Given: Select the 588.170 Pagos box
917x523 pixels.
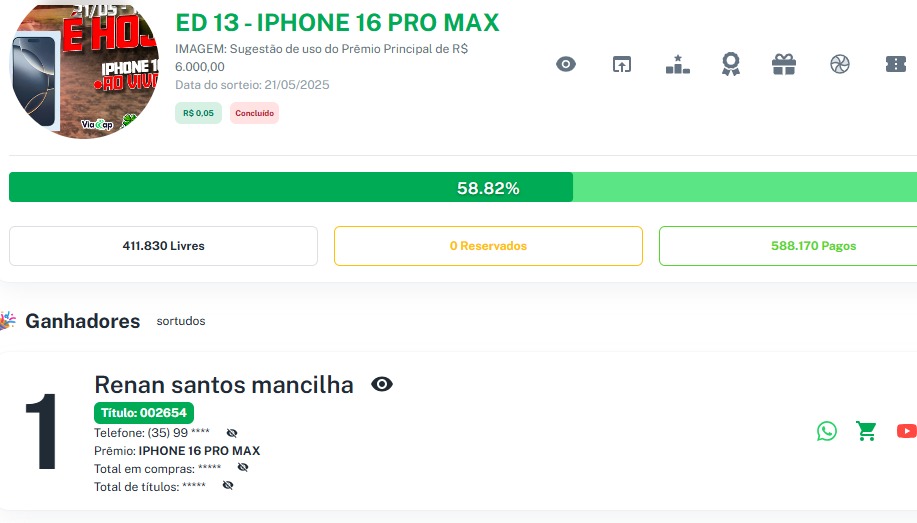Looking at the screenshot, I should pyautogui.click(x=787, y=246).
